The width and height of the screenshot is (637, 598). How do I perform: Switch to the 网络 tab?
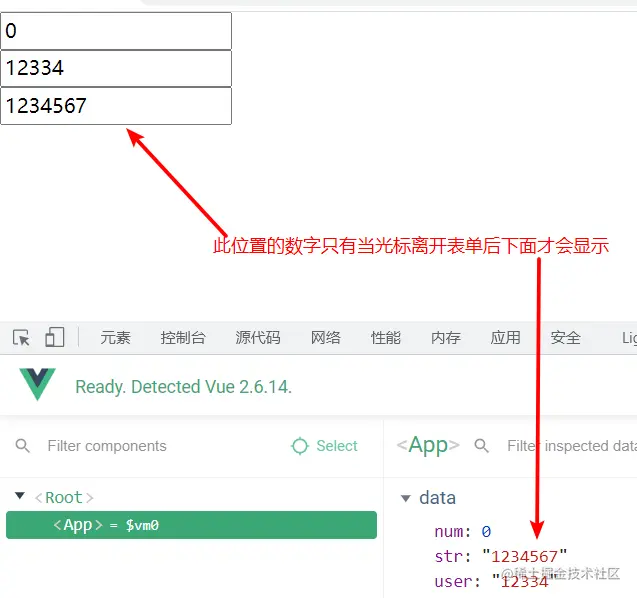coord(325,338)
